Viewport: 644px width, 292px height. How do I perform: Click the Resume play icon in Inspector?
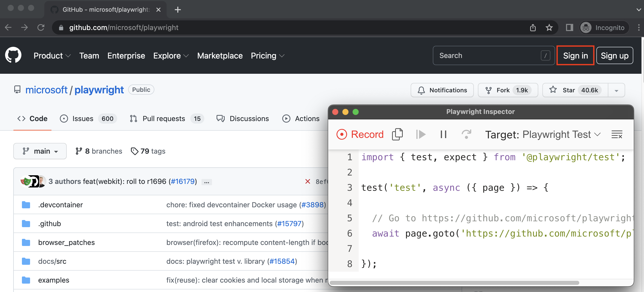pyautogui.click(x=421, y=134)
